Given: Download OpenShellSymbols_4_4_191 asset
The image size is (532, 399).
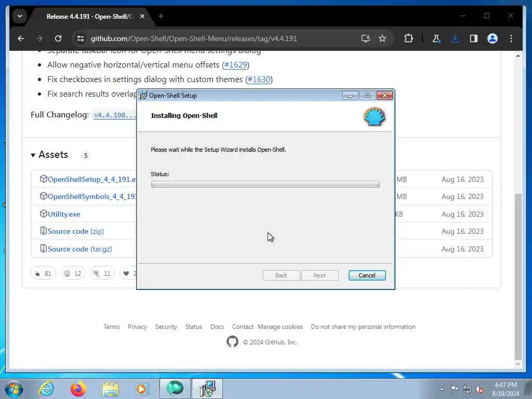Looking at the screenshot, I should click(x=92, y=196).
